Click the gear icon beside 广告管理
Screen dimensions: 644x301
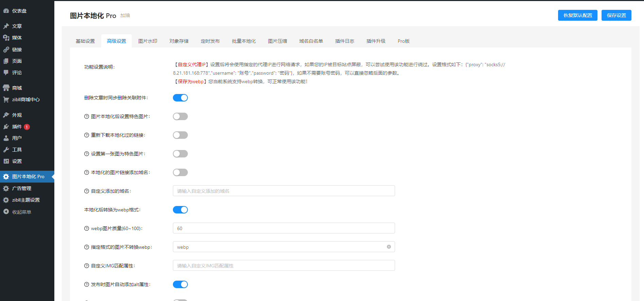(x=6, y=188)
